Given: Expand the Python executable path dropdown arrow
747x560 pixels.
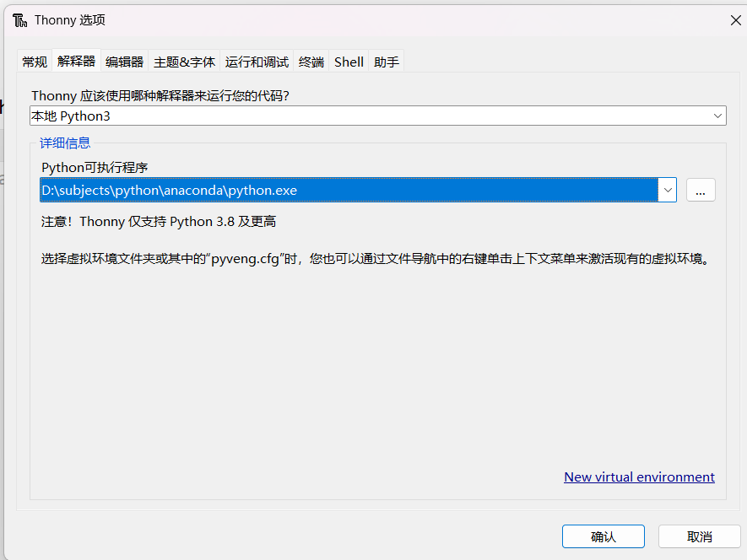Looking at the screenshot, I should (x=668, y=190).
